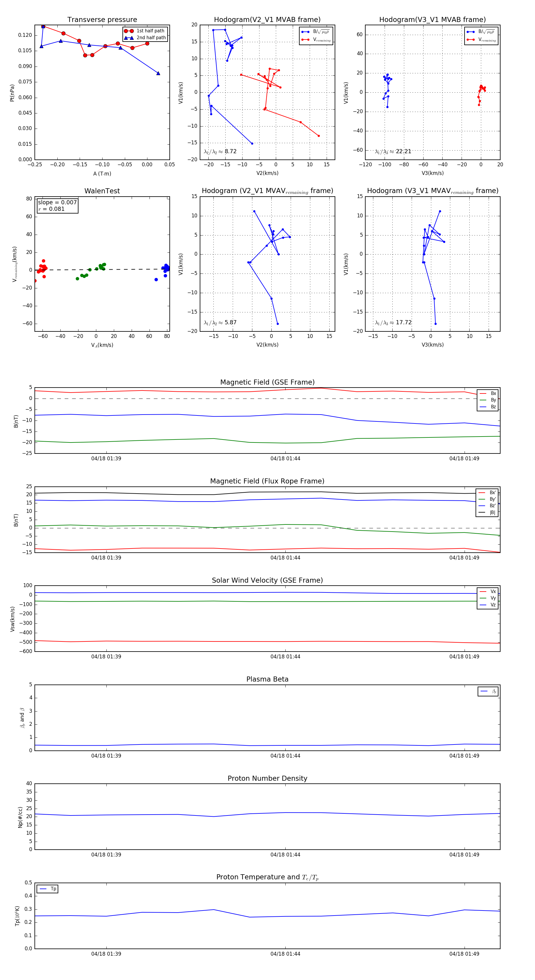Click the Hodogram V3_V1 MVAV remaining frame title
Viewport: 535px width, 980px height.
click(x=432, y=191)
